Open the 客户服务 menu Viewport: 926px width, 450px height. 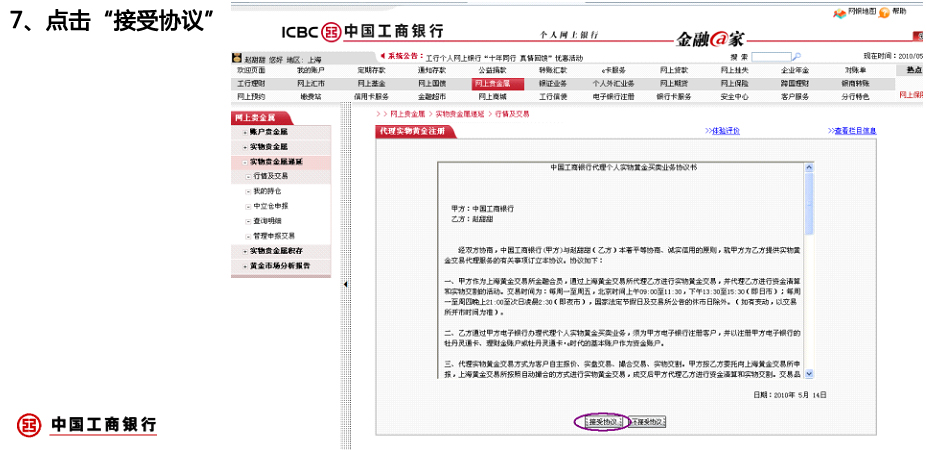794,96
